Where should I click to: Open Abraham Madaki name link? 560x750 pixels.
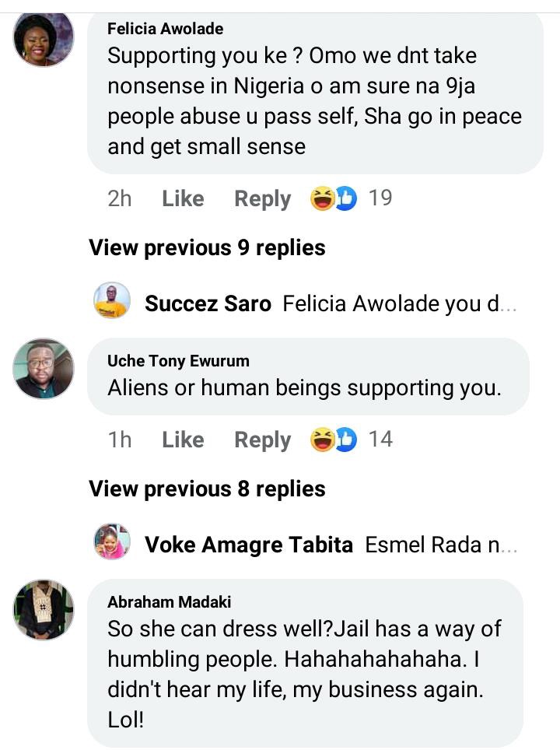pos(170,601)
